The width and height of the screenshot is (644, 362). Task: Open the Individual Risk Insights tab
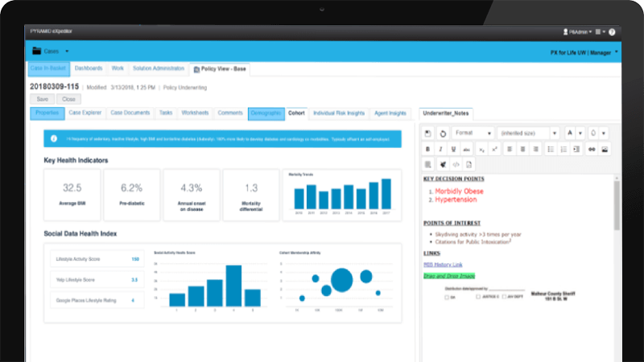339,113
